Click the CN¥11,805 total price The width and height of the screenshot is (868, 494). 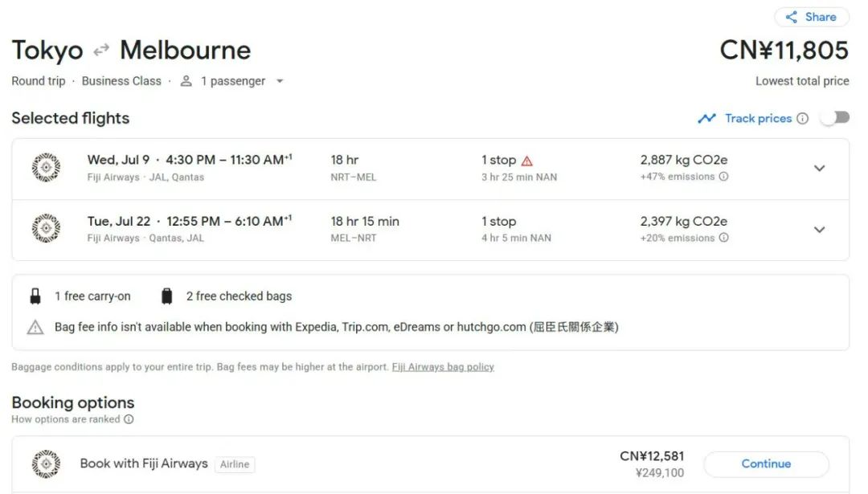(784, 51)
